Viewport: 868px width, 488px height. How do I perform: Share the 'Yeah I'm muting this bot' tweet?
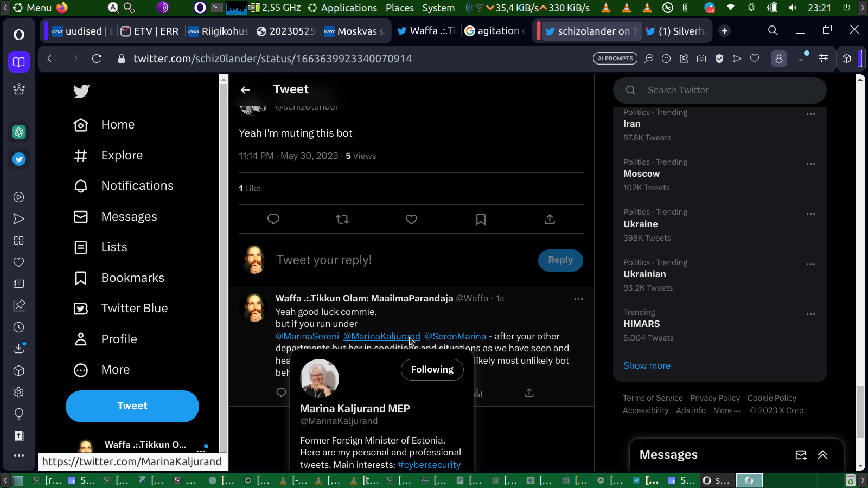550,219
